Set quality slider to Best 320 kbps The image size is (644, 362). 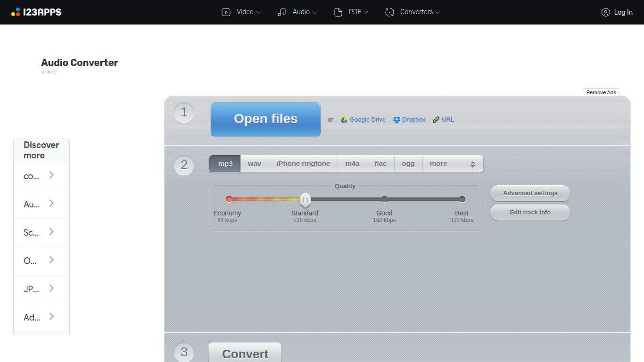coord(462,199)
